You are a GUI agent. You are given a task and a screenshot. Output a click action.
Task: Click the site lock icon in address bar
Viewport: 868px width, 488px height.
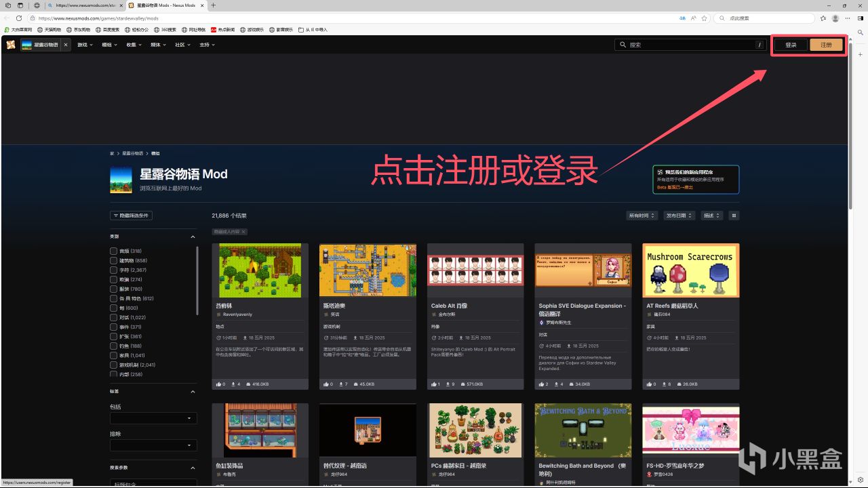coord(33,18)
